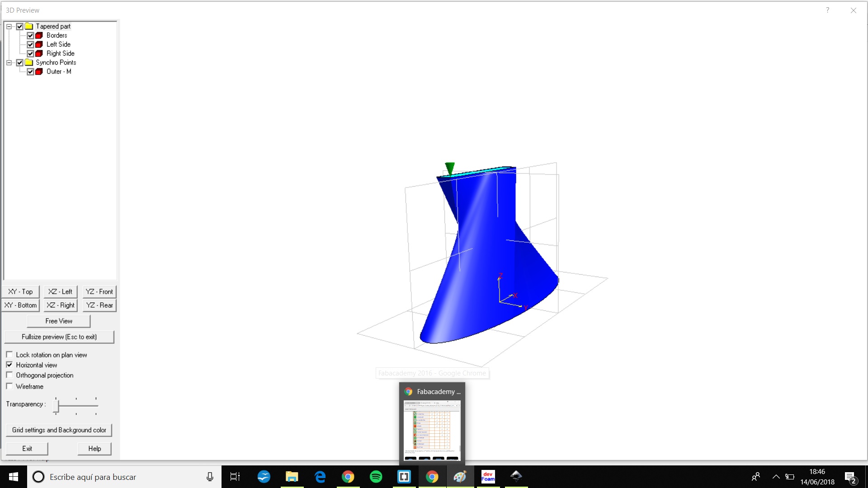Viewport: 868px width, 488px height.
Task: Open the Microsoft Edge taskbar icon
Action: click(320, 477)
